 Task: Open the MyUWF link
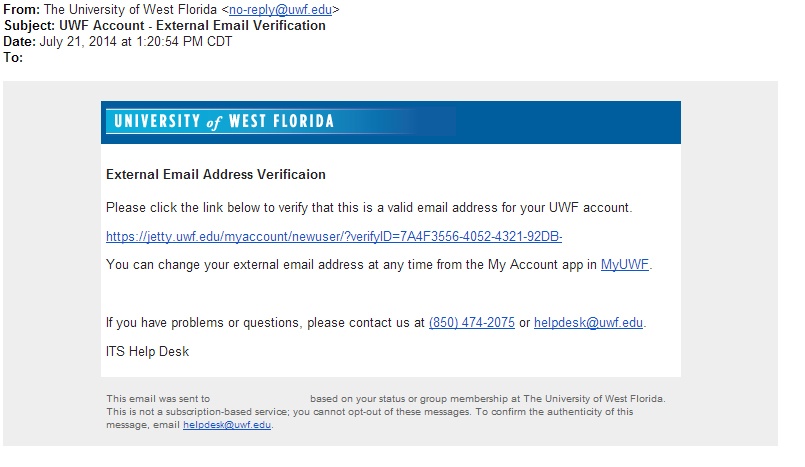pos(625,265)
